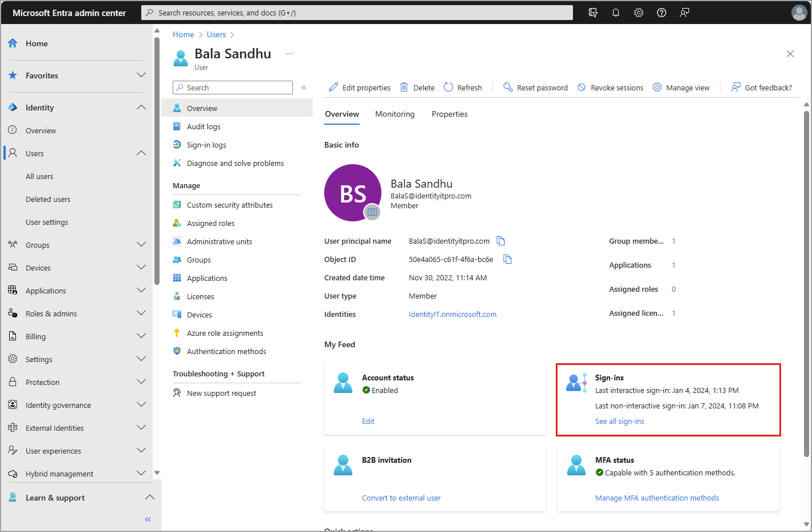
Task: Open the account profile avatar
Action: click(x=799, y=13)
